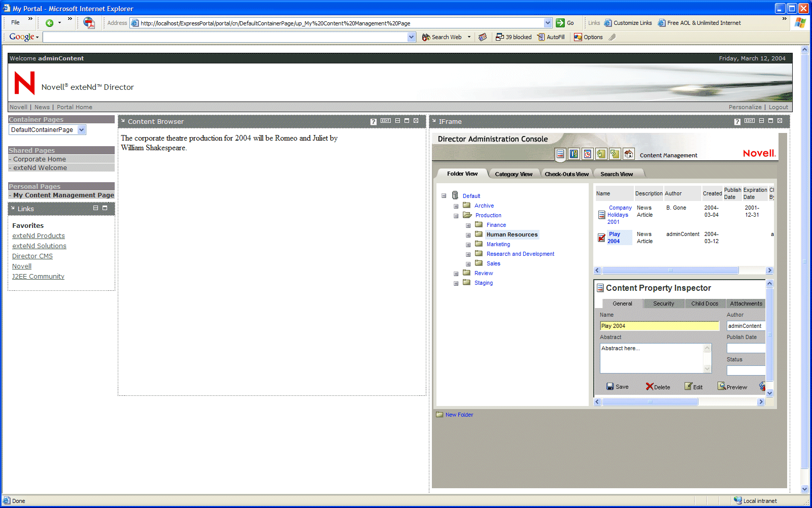This screenshot has width=812, height=508.
Task: Click the Go arrow button in address bar
Action: pyautogui.click(x=560, y=23)
